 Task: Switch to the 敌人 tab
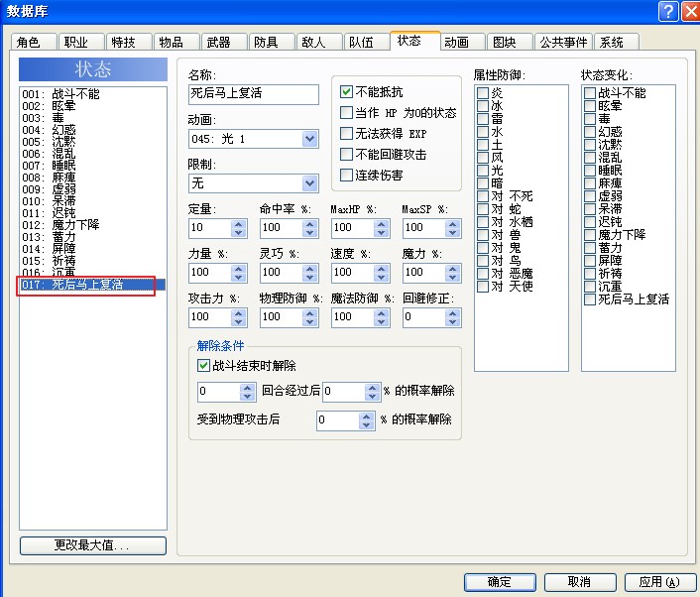click(319, 42)
